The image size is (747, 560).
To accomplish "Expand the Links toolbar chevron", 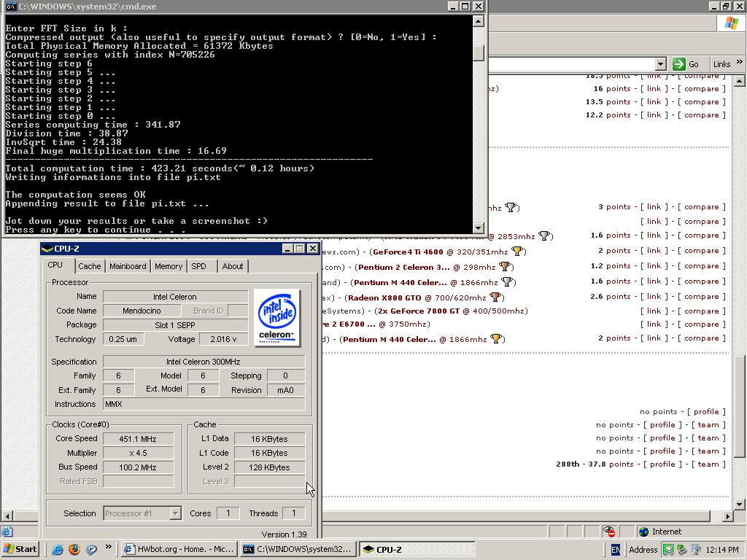I will 740,62.
